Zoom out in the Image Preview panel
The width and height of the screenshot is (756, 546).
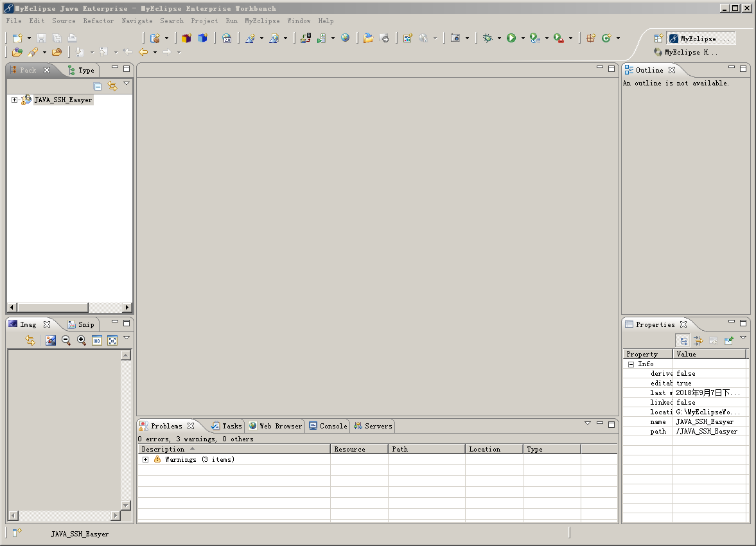(x=66, y=340)
